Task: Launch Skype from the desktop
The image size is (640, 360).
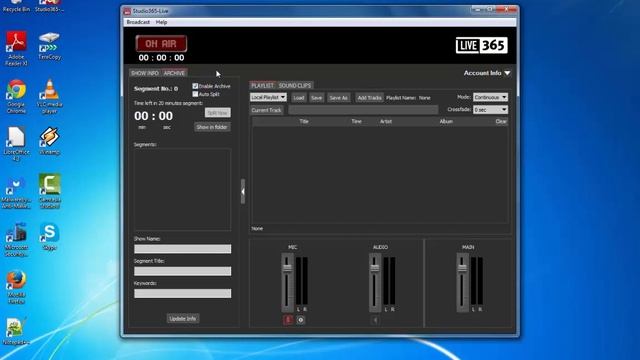Action: coord(49,237)
